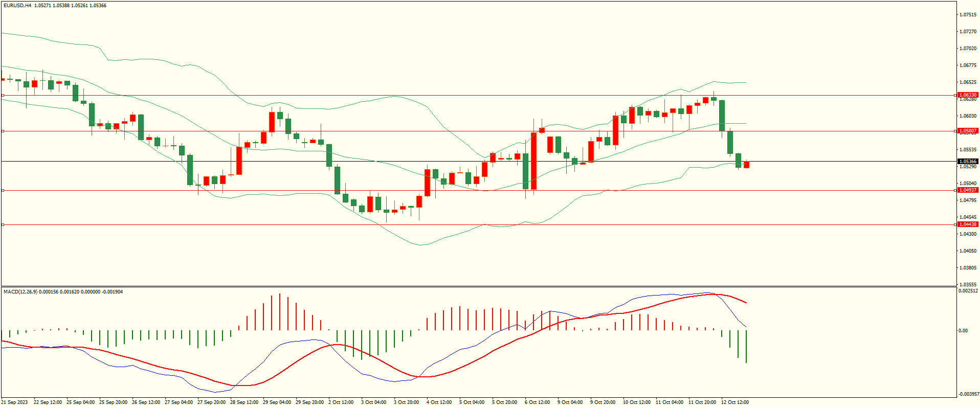This screenshot has width=980, height=408.
Task: Select the 1.04438 price level tag
Action: point(968,224)
